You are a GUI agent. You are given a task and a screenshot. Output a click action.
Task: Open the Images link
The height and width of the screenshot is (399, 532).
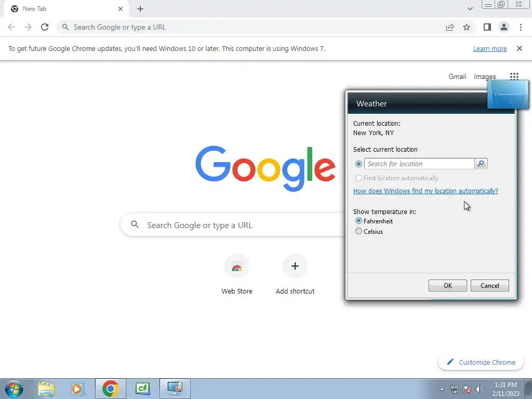(485, 77)
